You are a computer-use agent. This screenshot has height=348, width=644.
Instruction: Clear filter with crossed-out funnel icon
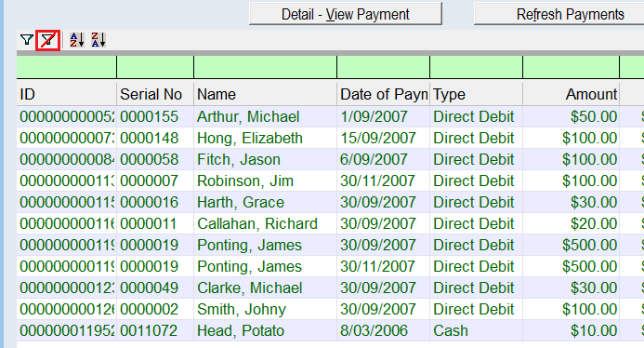(48, 40)
